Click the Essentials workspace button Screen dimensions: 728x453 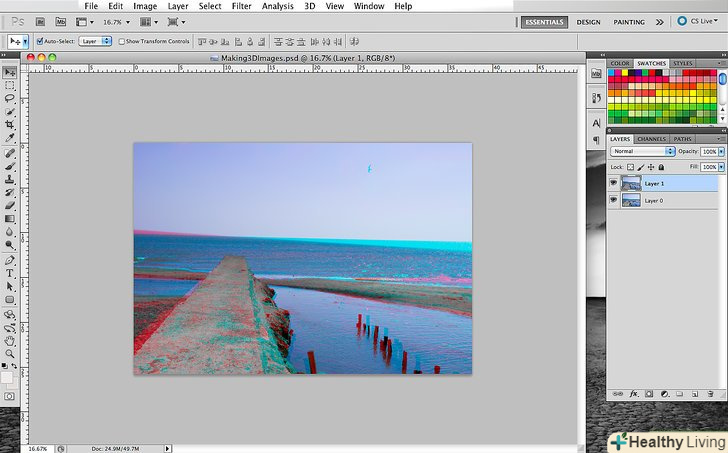tap(544, 21)
